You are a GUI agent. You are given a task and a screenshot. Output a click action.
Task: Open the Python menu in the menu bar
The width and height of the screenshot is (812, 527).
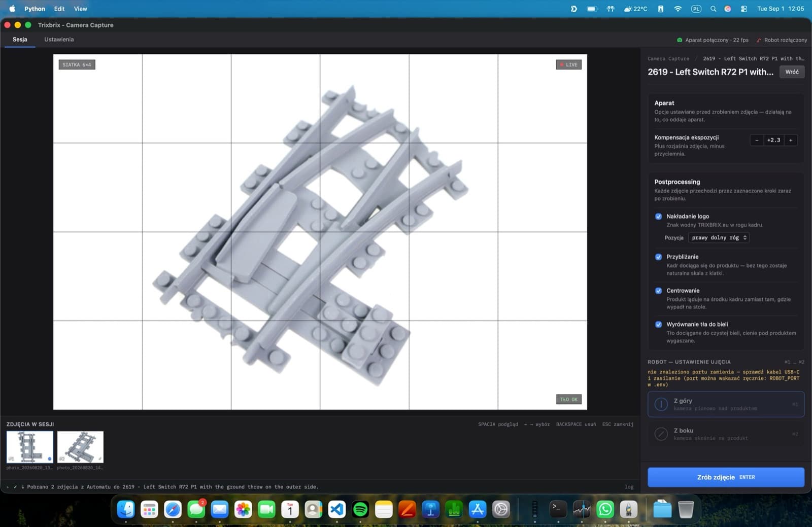(35, 9)
